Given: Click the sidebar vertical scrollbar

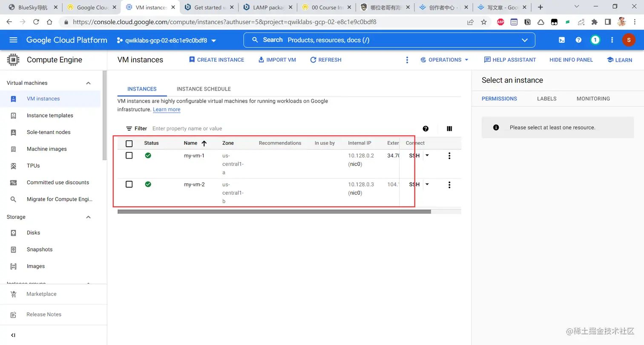Looking at the screenshot, I should (105, 115).
